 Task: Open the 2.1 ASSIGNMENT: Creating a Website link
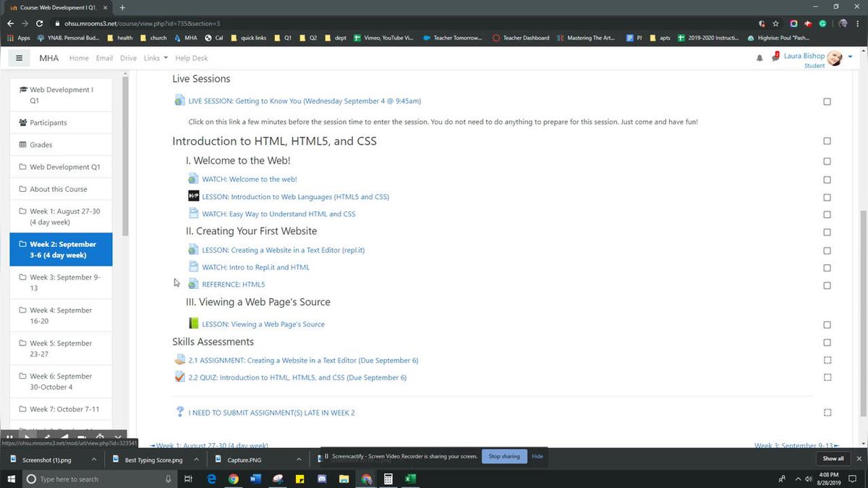[303, 360]
